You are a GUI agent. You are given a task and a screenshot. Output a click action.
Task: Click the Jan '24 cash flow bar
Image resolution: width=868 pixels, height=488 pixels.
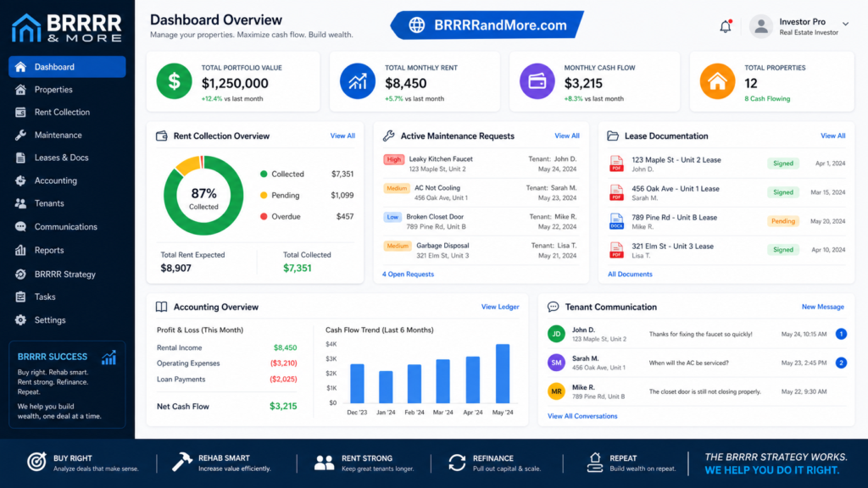click(x=386, y=386)
